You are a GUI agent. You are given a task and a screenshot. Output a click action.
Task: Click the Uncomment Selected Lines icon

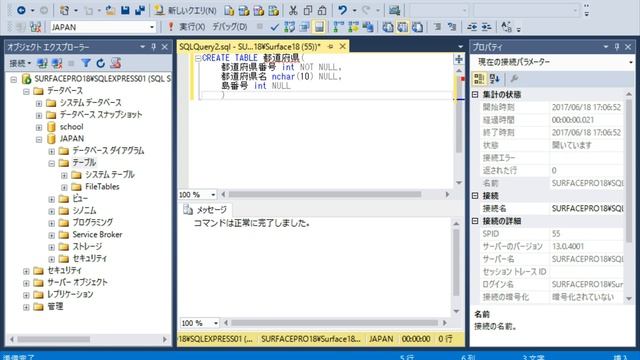[452, 27]
